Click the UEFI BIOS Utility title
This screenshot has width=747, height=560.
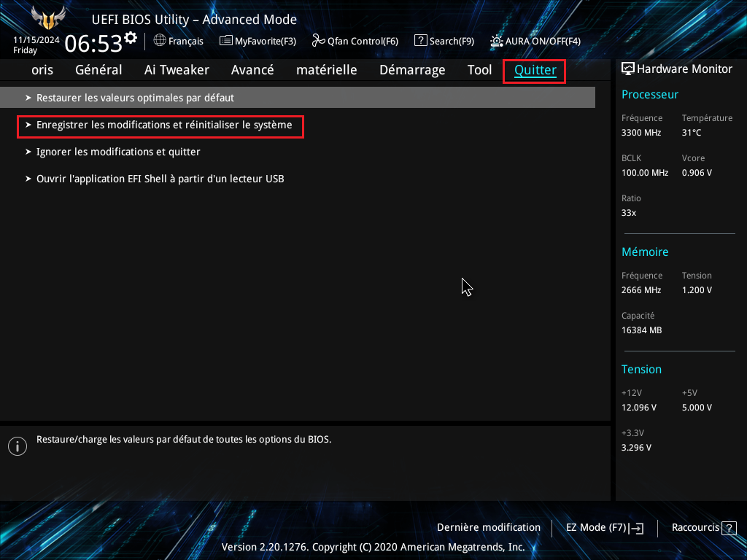(194, 20)
